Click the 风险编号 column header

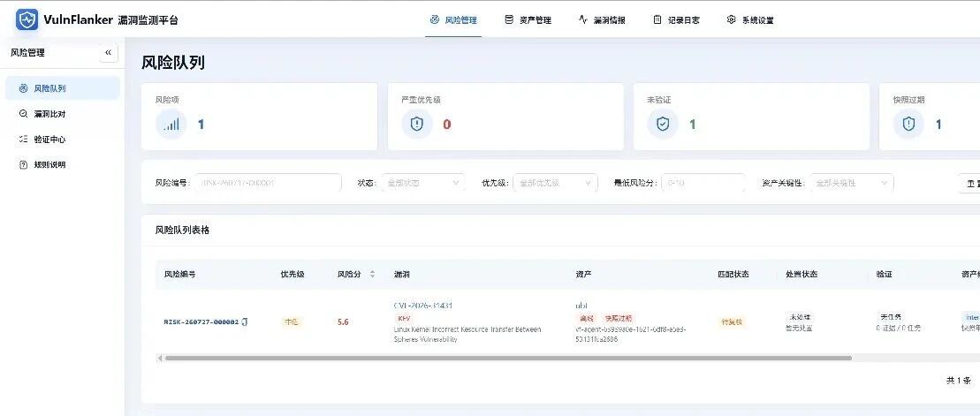tap(179, 274)
